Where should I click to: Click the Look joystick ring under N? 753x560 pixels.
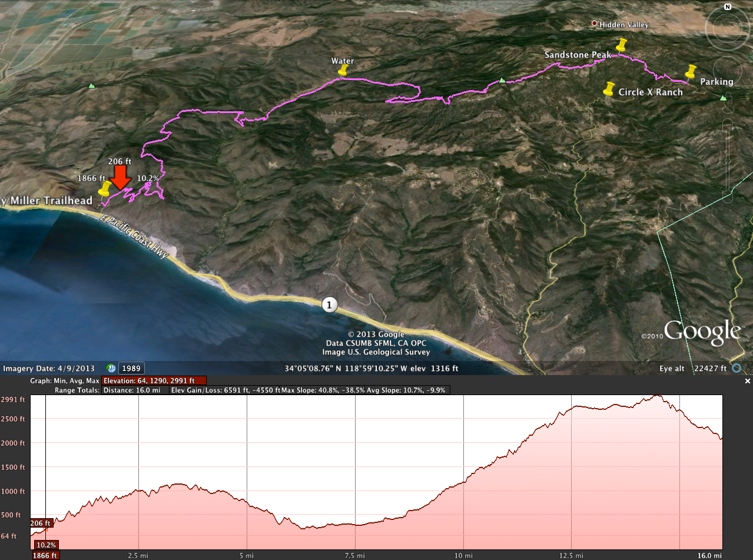pos(728,28)
